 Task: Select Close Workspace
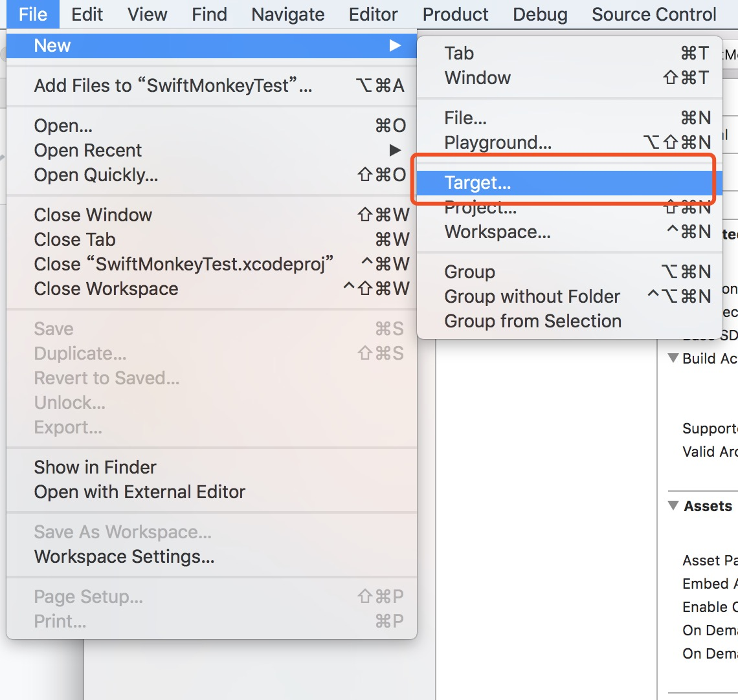pyautogui.click(x=212, y=289)
